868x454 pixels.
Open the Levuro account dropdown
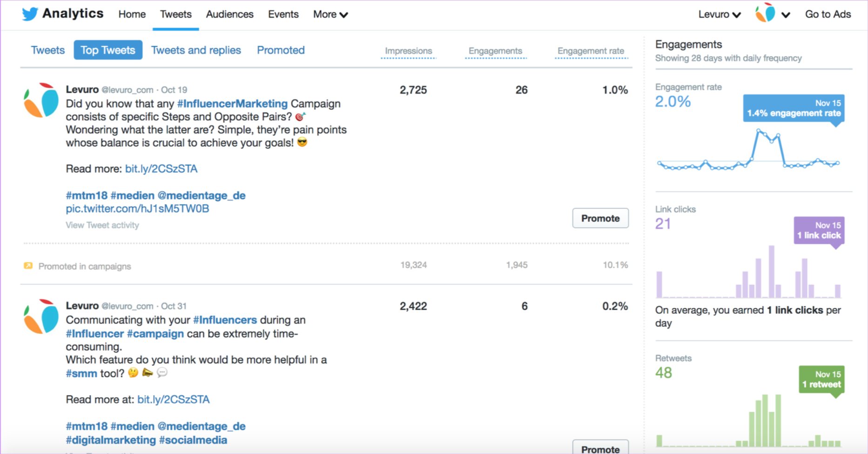click(x=719, y=14)
